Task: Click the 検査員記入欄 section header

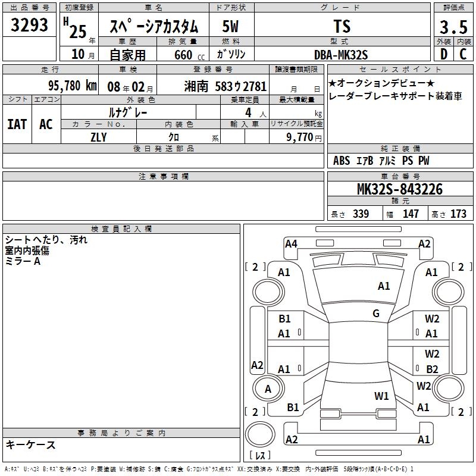Action: (x=121, y=229)
